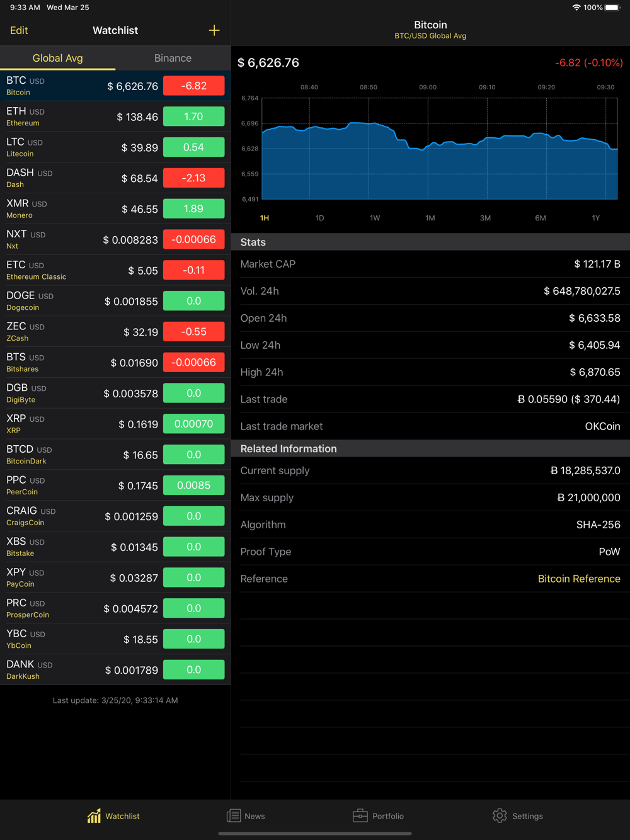Select the XRP watchlist row
630x840 pixels.
[x=115, y=424]
